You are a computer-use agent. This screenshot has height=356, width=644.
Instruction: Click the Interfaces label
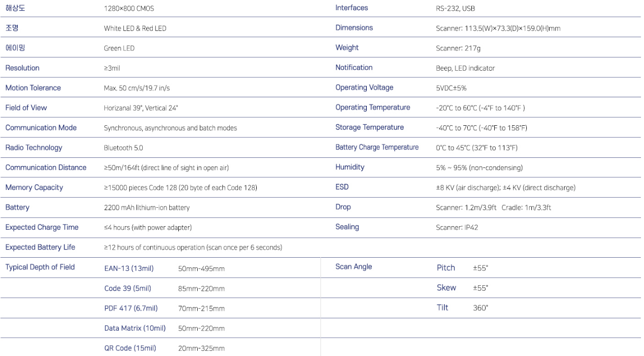pos(352,8)
